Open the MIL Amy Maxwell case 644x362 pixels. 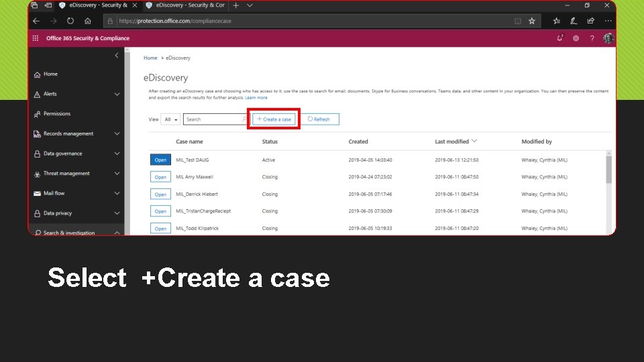[160, 177]
